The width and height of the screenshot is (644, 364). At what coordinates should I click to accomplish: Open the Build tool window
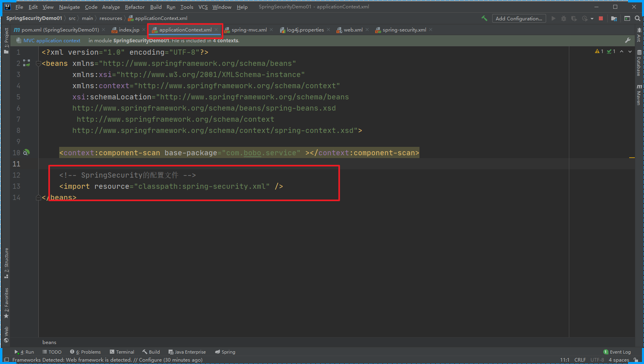[x=151, y=352]
